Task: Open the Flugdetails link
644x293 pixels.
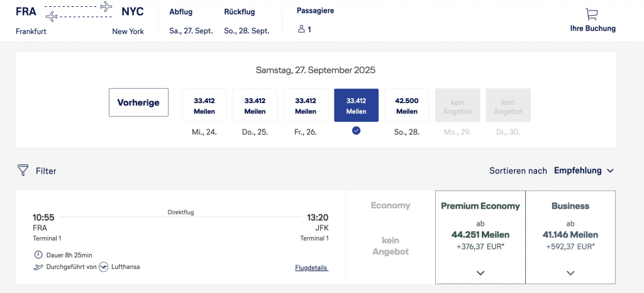Action: pos(311,268)
